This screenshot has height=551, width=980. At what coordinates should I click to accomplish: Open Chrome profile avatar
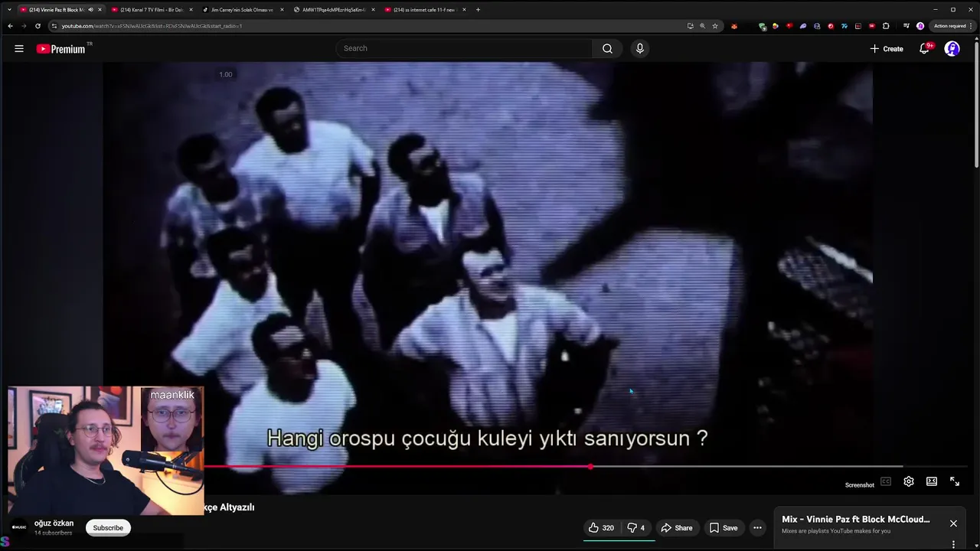point(920,26)
